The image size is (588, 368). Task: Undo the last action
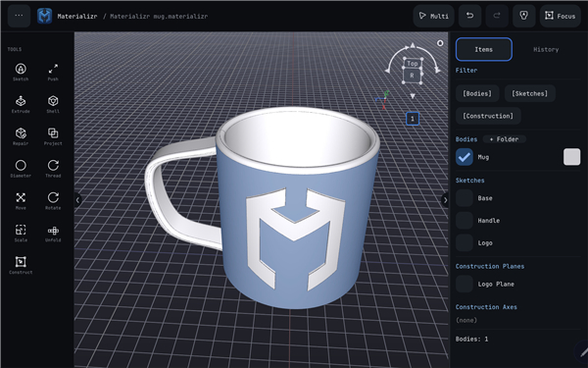[469, 16]
